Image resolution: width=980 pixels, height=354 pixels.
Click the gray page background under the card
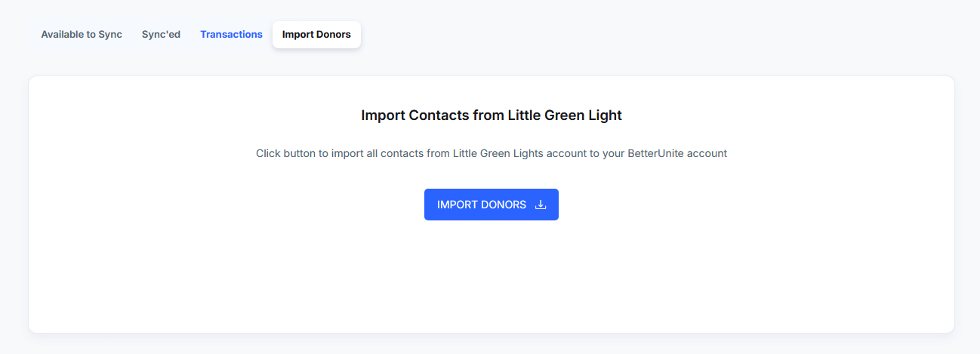coord(492,344)
